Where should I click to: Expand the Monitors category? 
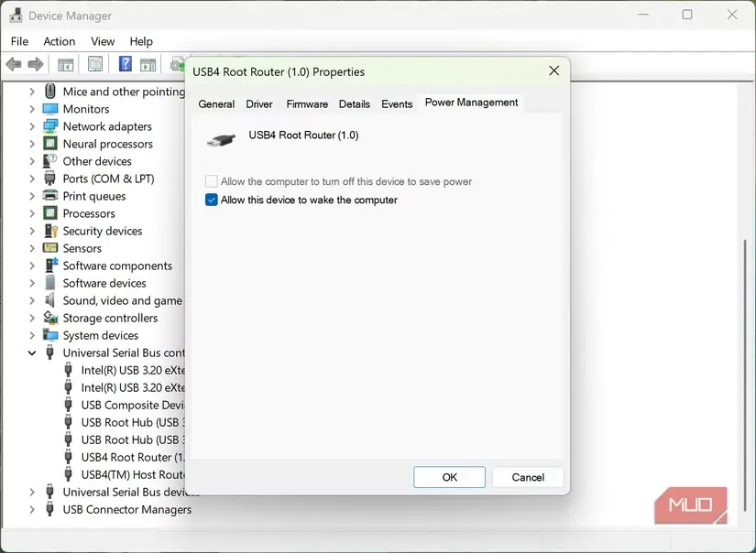coord(32,109)
